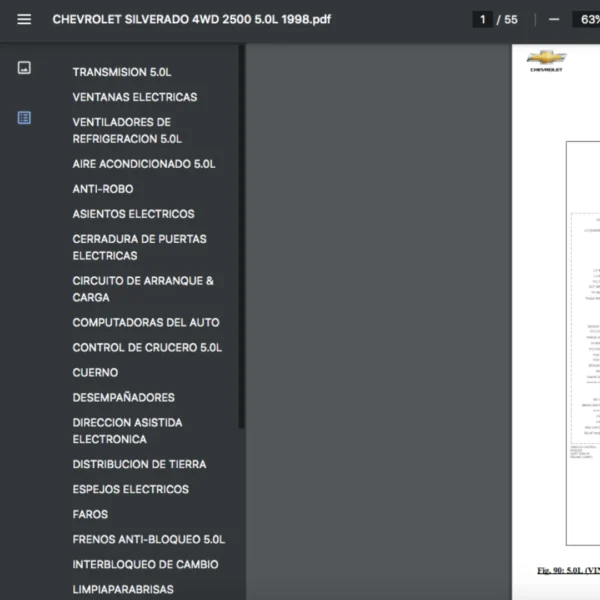Select ASIENTOS ELECTRICOS bookmark
600x600 pixels.
(x=134, y=214)
